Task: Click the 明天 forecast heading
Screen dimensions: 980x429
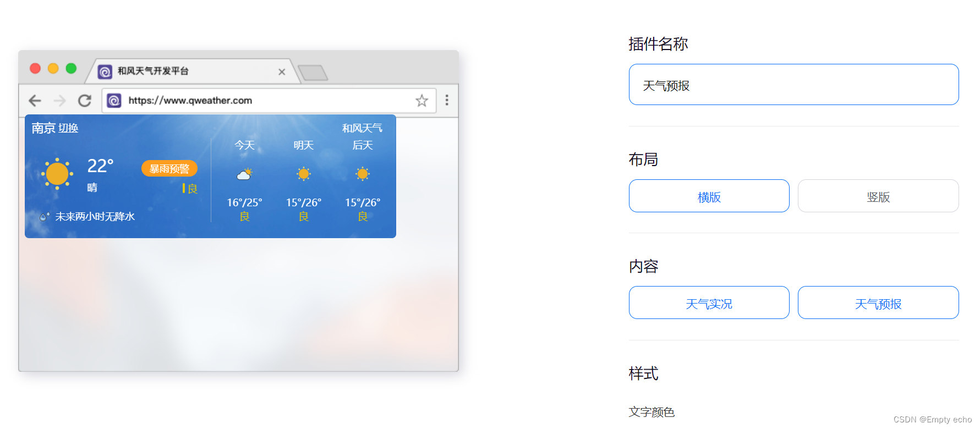Action: coord(304,145)
